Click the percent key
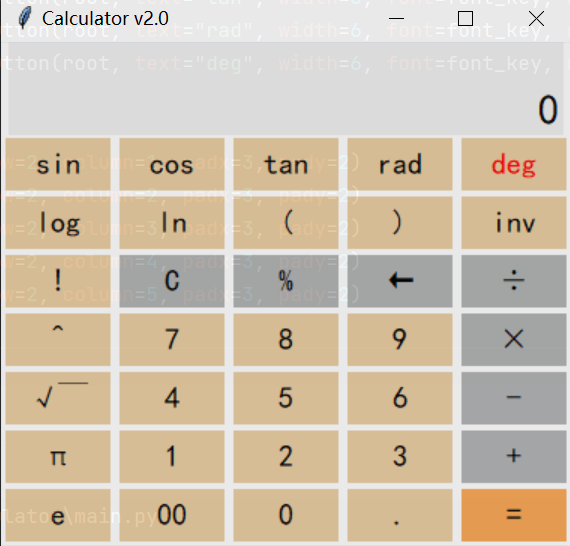 (286, 281)
